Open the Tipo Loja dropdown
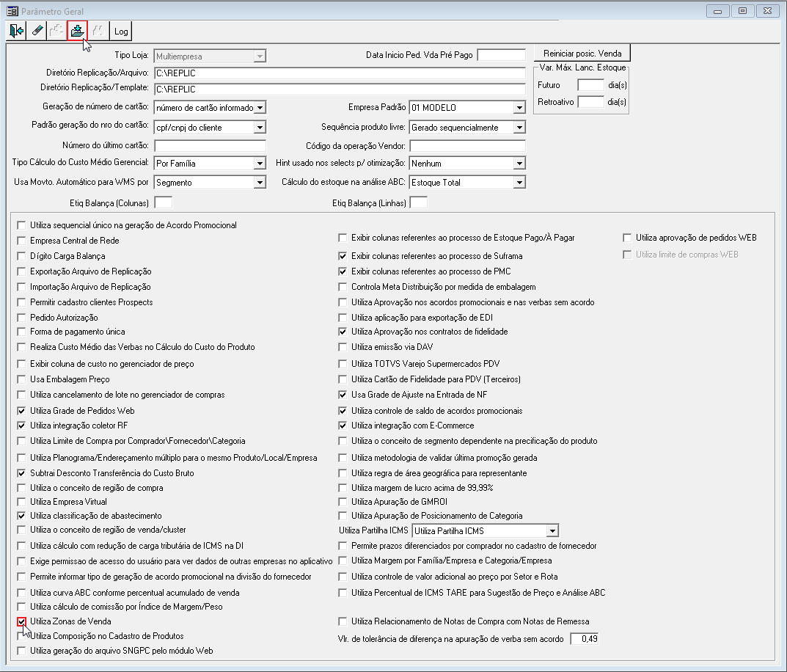787x672 pixels. tap(260, 56)
